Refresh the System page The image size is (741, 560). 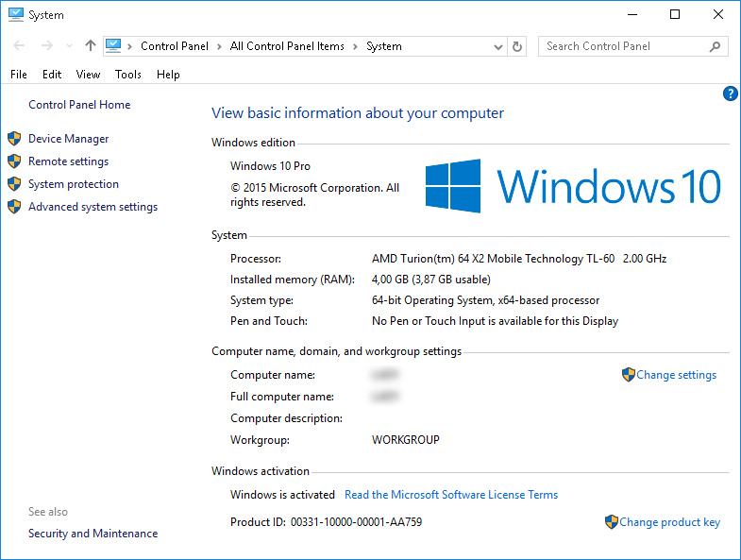tap(517, 46)
